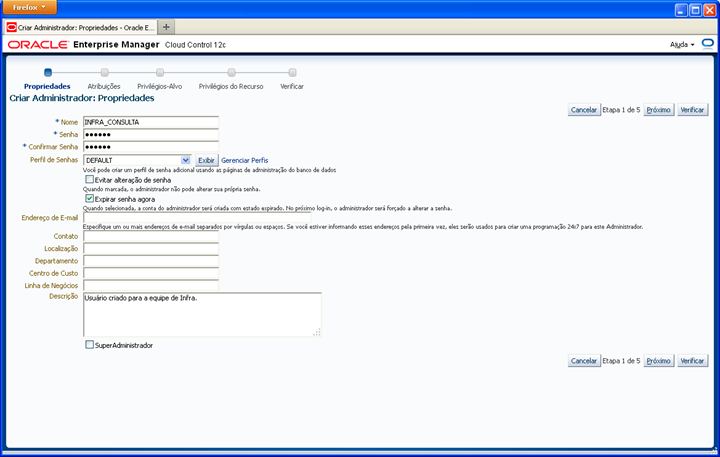Click the Exibir button
Screen dimensions: 720x457
(x=206, y=160)
